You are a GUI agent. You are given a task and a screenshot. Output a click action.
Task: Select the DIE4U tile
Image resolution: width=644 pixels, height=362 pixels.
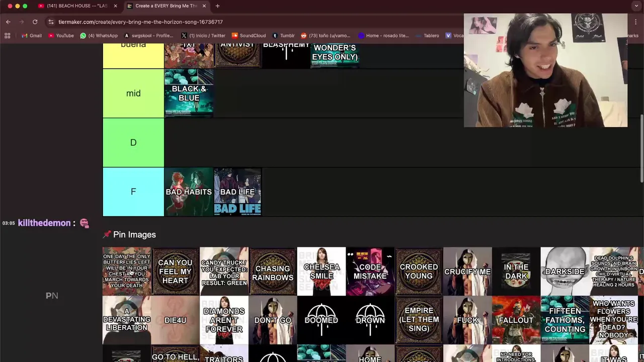click(175, 320)
